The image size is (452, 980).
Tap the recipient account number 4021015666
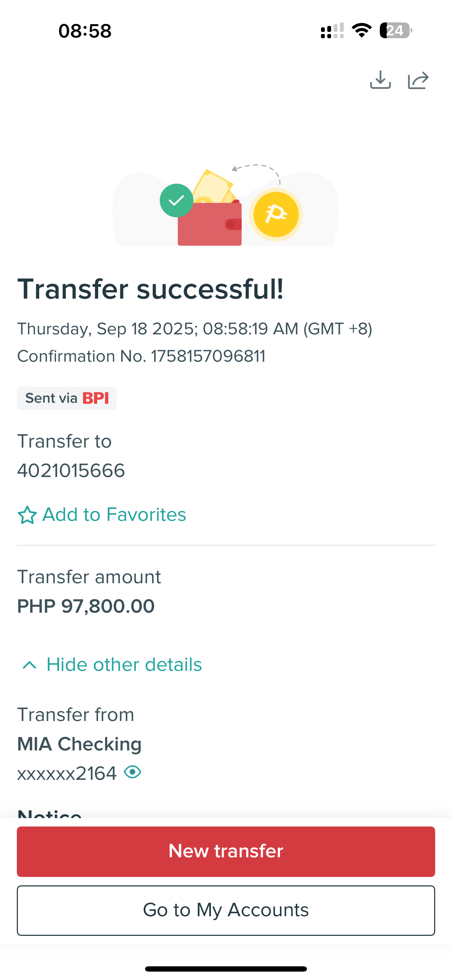click(71, 471)
